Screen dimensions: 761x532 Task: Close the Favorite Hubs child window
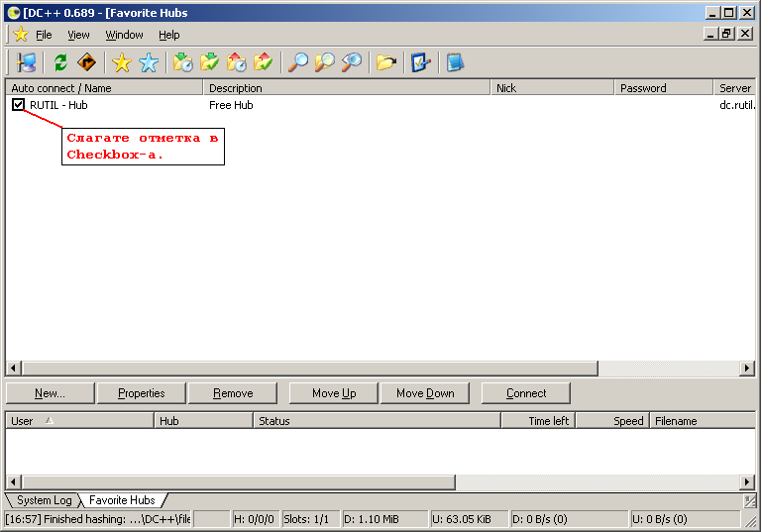745,34
